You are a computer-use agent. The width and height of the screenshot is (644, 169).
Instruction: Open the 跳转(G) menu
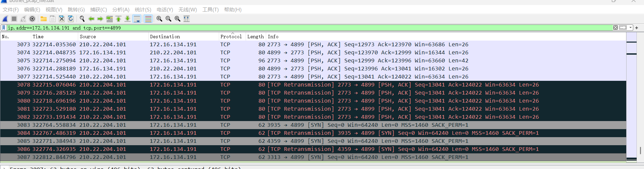76,10
